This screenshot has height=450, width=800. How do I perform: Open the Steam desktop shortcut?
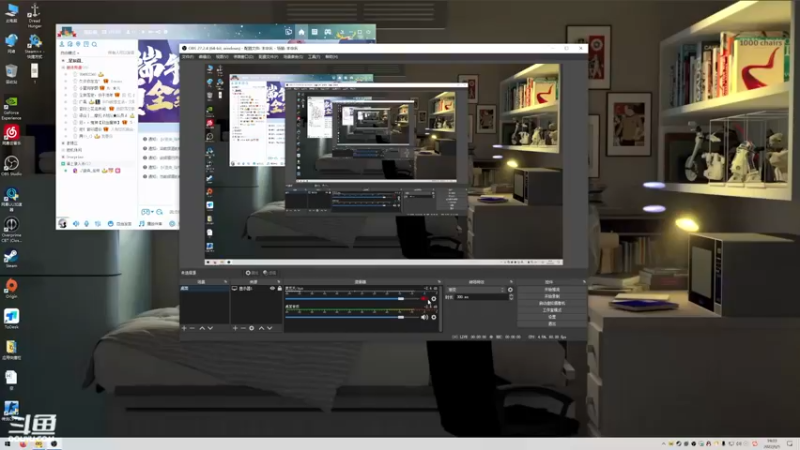point(11,259)
